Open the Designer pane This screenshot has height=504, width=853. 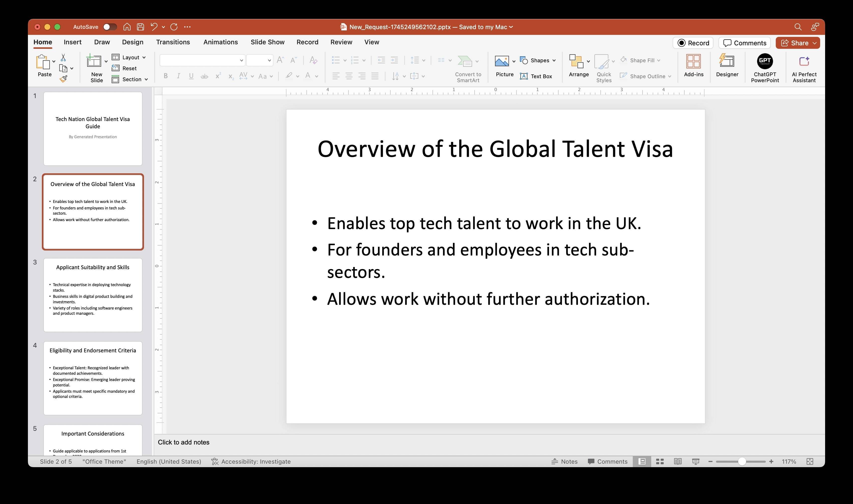[727, 65]
